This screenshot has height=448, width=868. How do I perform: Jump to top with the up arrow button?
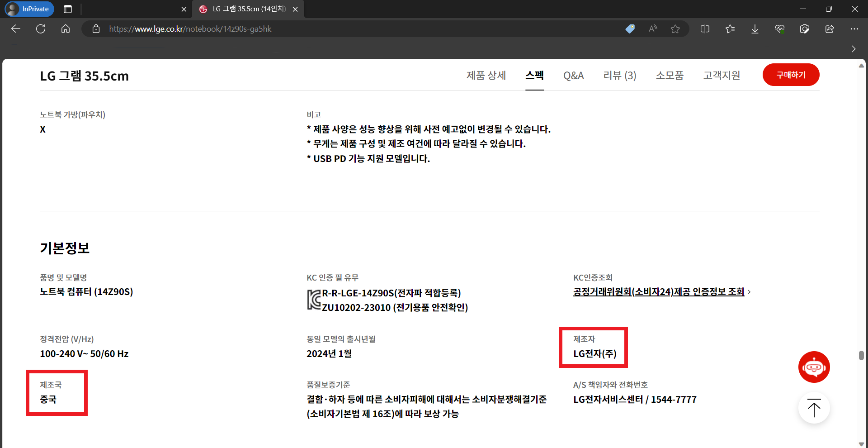point(814,408)
